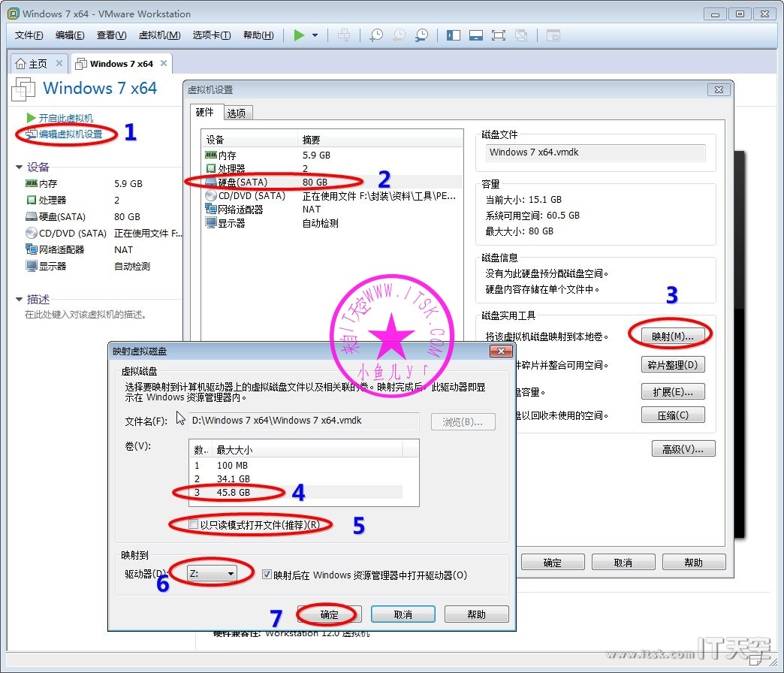This screenshot has height=673, width=784.
Task: Toggle the library sidebar view icon
Action: (453, 35)
